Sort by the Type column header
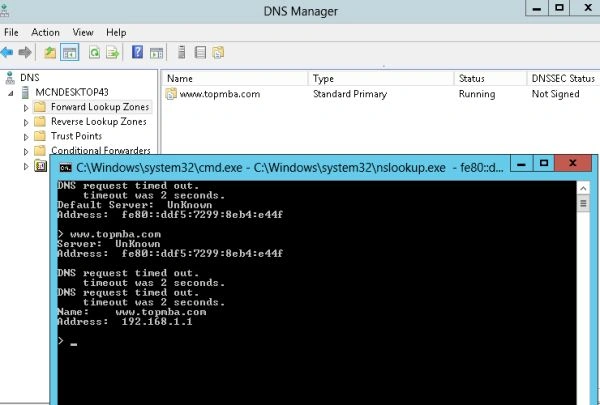This screenshot has height=405, width=600. [380, 78]
